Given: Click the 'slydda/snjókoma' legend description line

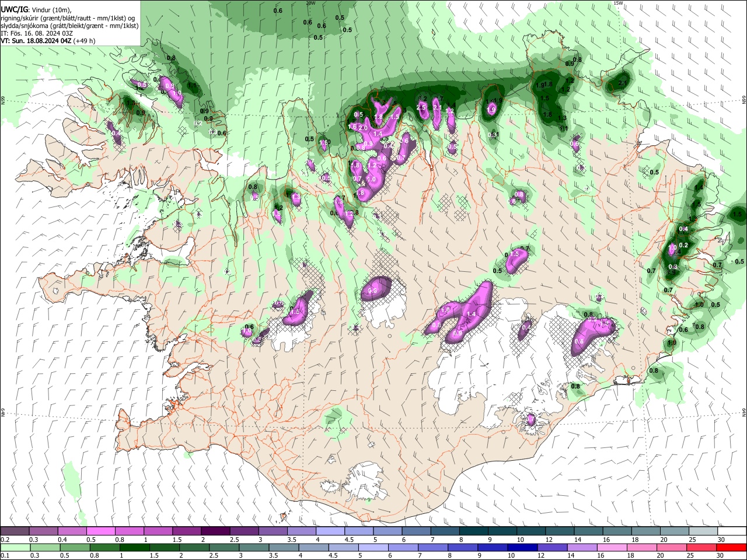Looking at the screenshot, I should click(69, 26).
